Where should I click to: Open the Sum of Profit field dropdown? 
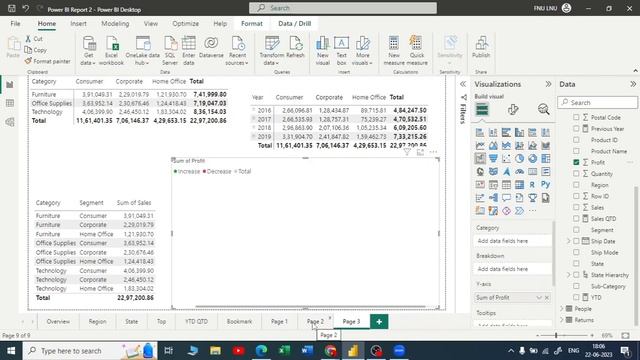click(539, 298)
